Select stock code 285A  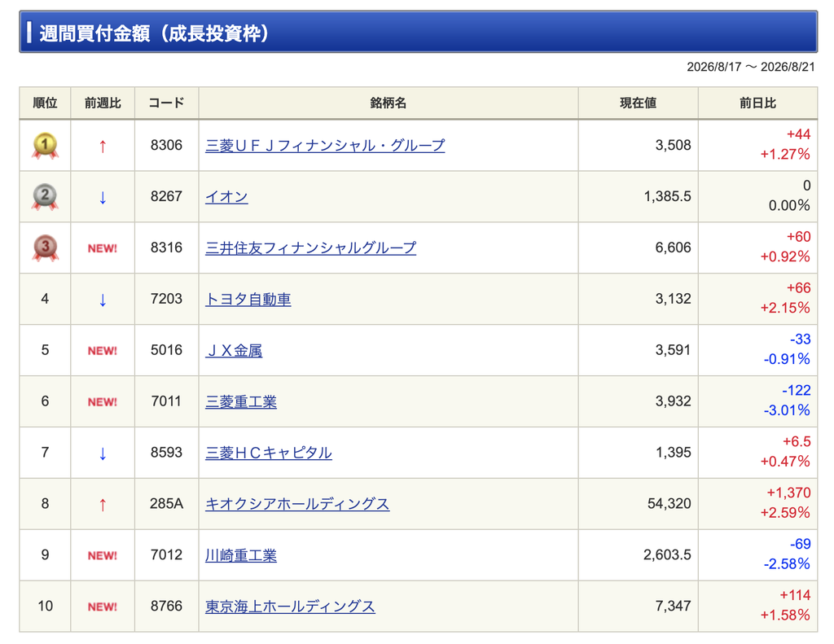point(166,504)
